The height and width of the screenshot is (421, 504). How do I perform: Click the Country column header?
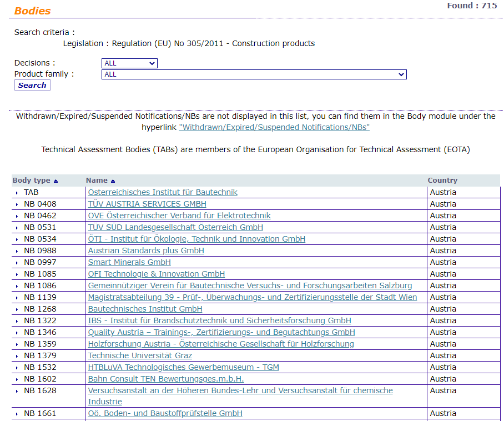coord(442,181)
